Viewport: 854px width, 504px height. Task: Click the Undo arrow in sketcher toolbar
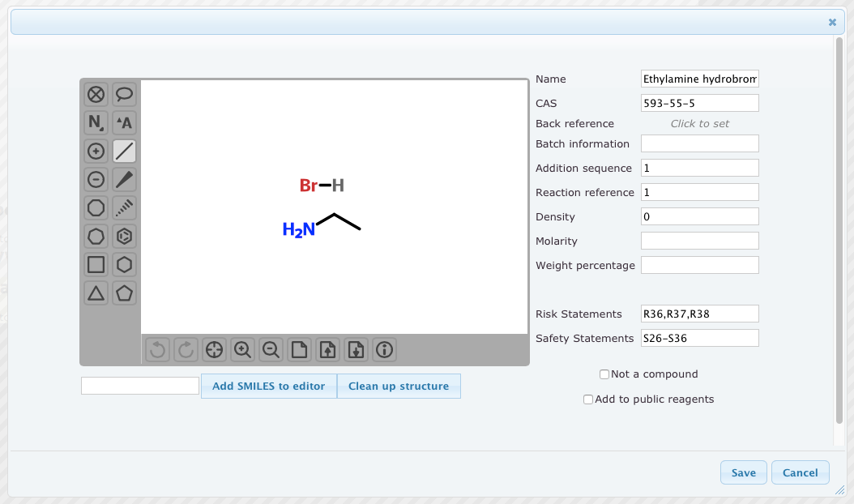click(x=157, y=349)
